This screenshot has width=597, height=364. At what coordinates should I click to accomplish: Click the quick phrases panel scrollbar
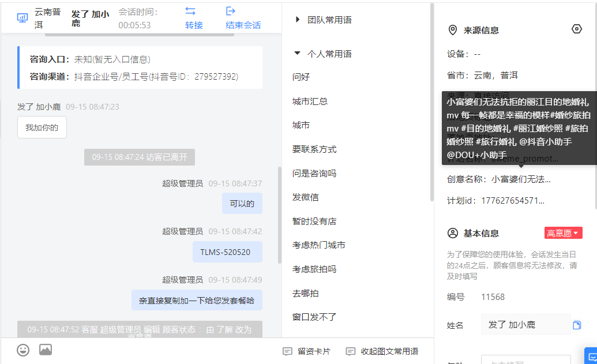432,102
